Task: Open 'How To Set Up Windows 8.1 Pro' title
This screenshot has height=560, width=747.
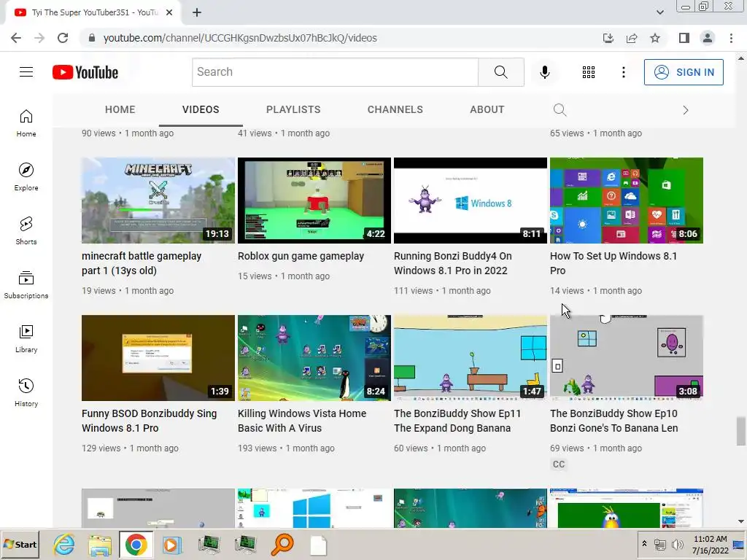Action: click(x=613, y=263)
